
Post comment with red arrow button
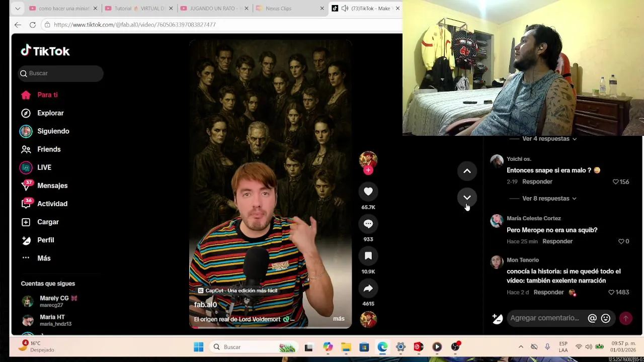[626, 318]
